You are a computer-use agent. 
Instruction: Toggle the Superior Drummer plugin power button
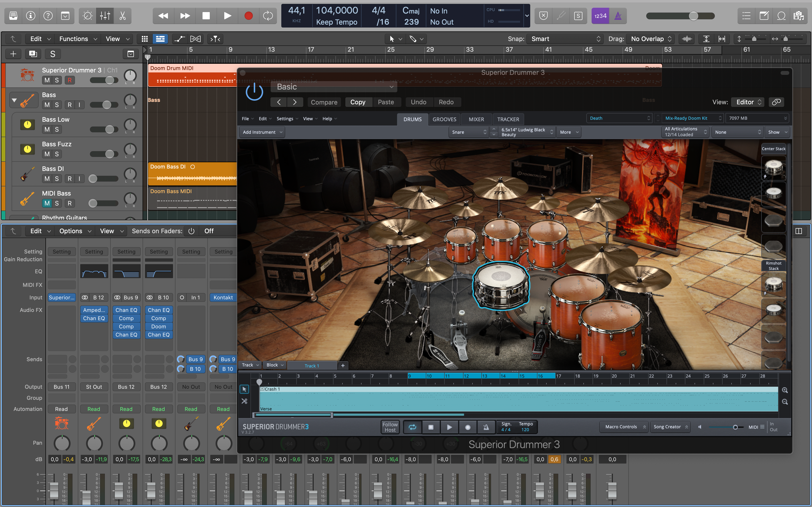(x=254, y=92)
